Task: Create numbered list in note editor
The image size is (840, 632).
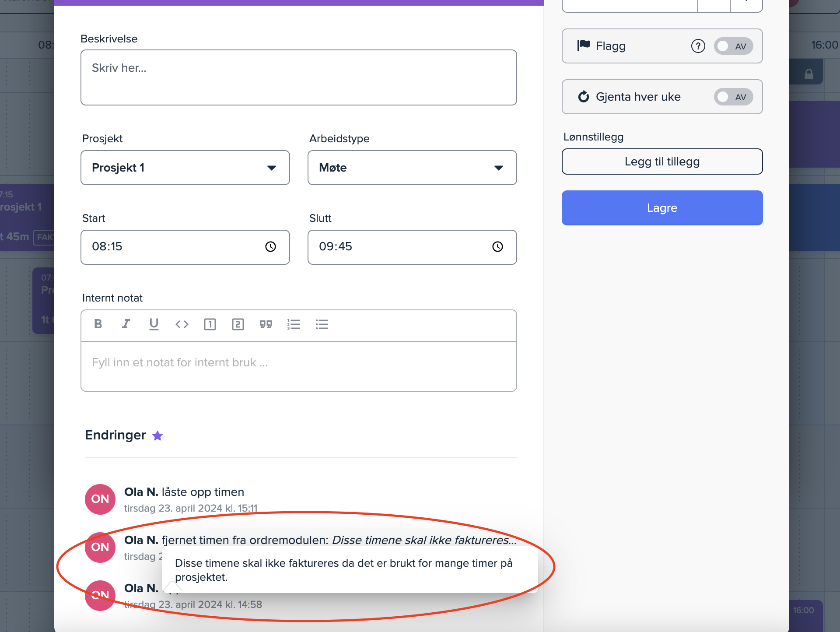Action: 294,324
